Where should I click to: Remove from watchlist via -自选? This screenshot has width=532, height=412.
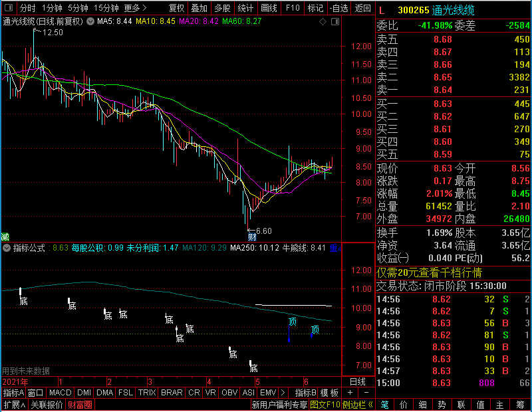(x=339, y=8)
